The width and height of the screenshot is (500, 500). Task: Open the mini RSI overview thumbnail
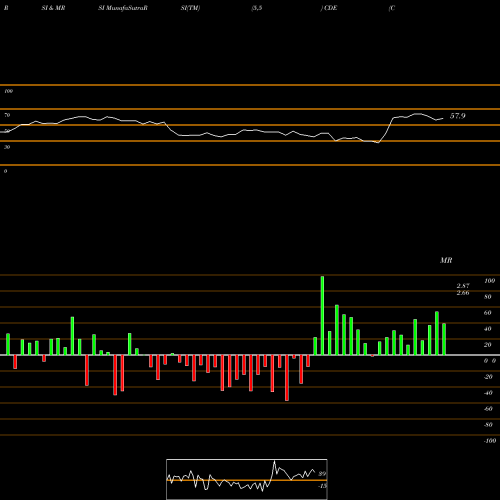pyautogui.click(x=247, y=479)
